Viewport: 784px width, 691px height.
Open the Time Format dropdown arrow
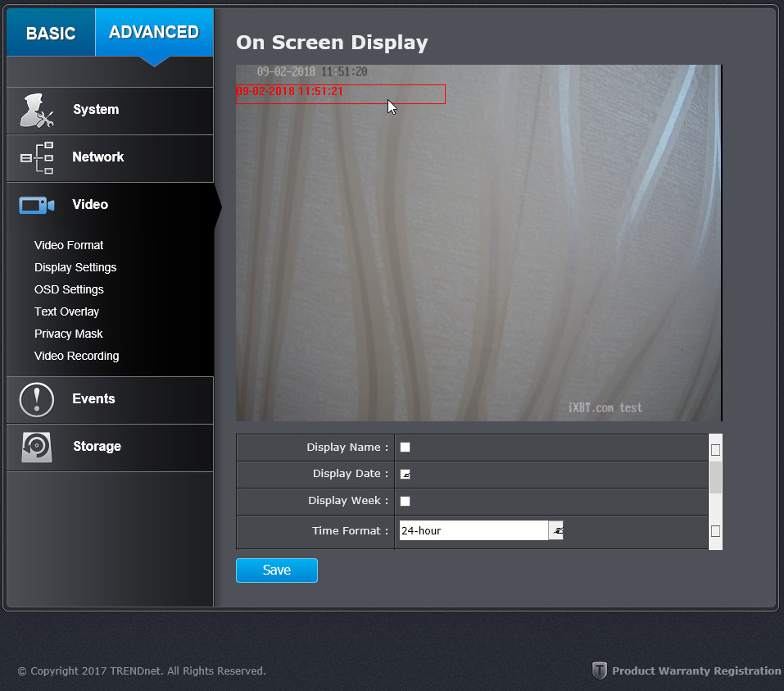[x=556, y=530]
